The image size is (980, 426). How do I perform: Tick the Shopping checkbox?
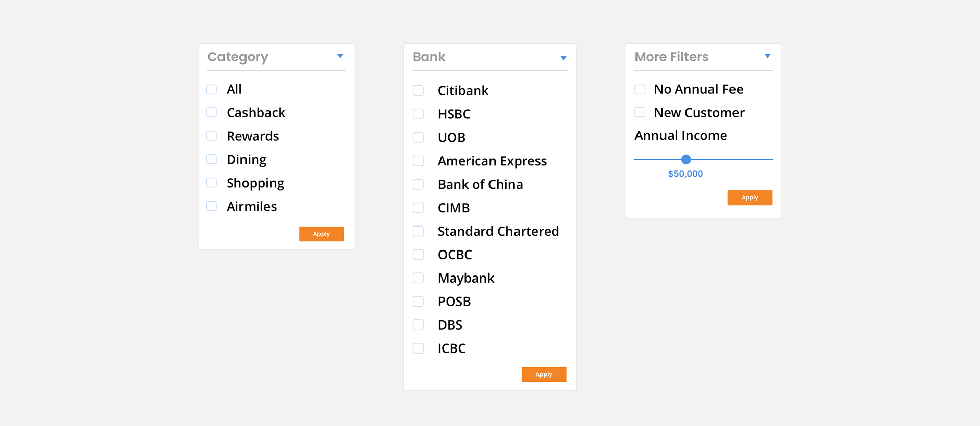(211, 183)
